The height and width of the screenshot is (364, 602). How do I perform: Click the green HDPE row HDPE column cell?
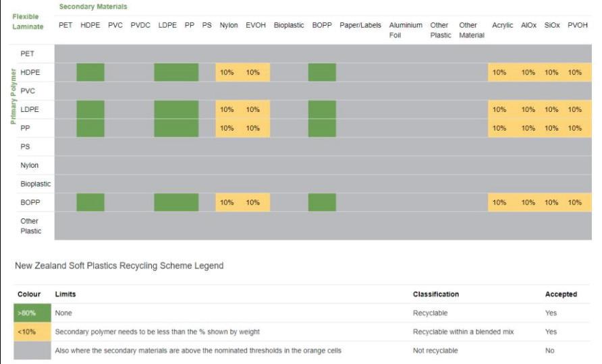pos(90,72)
